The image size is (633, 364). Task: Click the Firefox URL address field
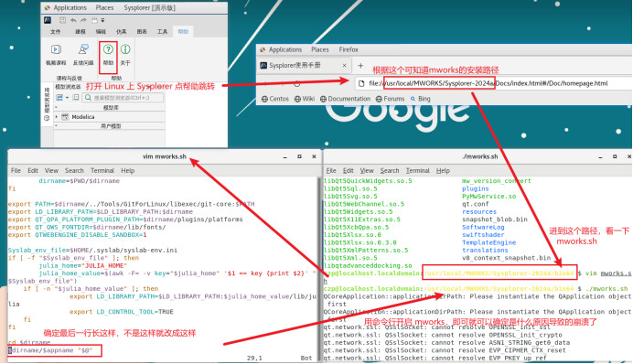pyautogui.click(x=493, y=83)
